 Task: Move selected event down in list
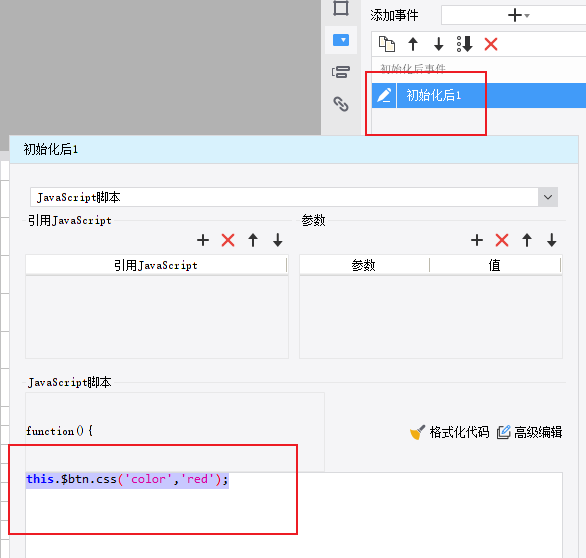(438, 44)
